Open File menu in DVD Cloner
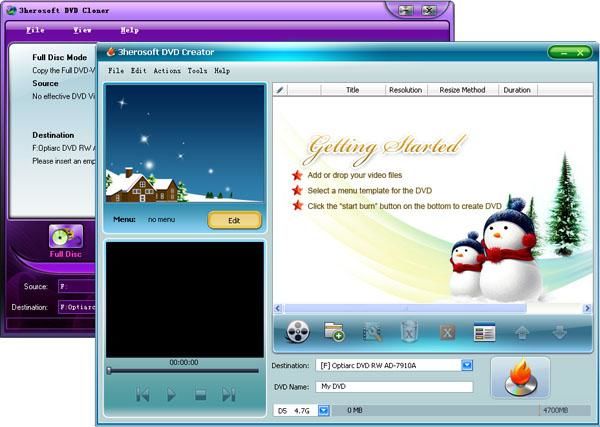Viewport: 600px width, 427px height. pos(35,30)
